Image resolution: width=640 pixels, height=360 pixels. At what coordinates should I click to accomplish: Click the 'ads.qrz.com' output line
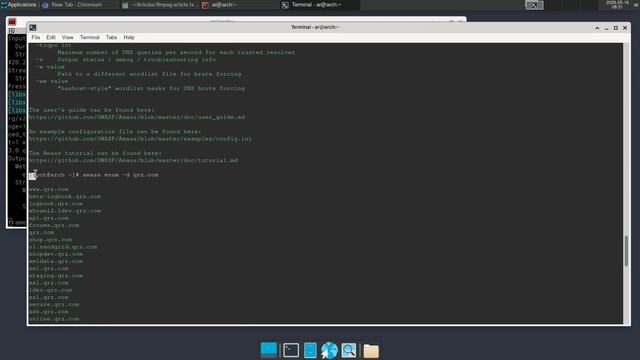click(x=49, y=312)
